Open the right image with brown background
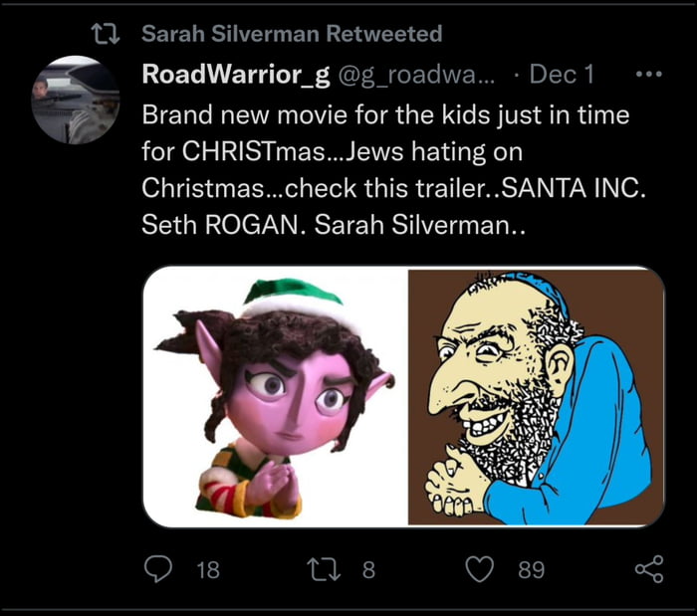697x616 pixels. [536, 396]
